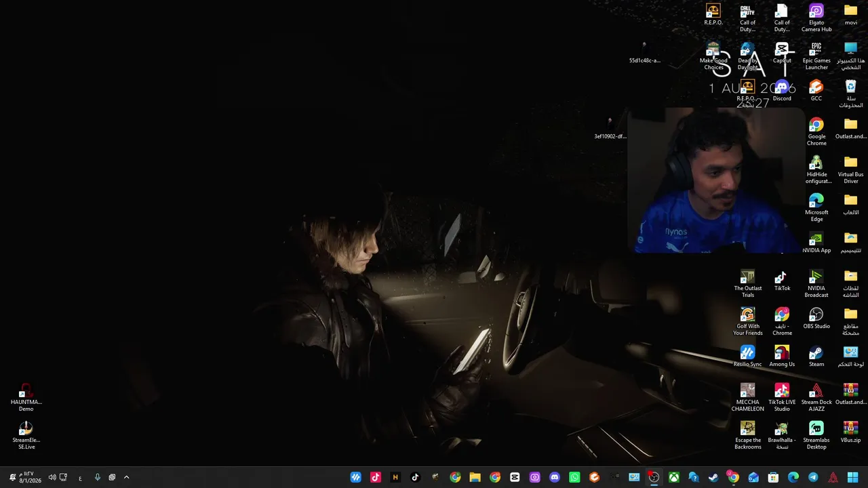Select the movi folder on the desktop

[x=851, y=15]
